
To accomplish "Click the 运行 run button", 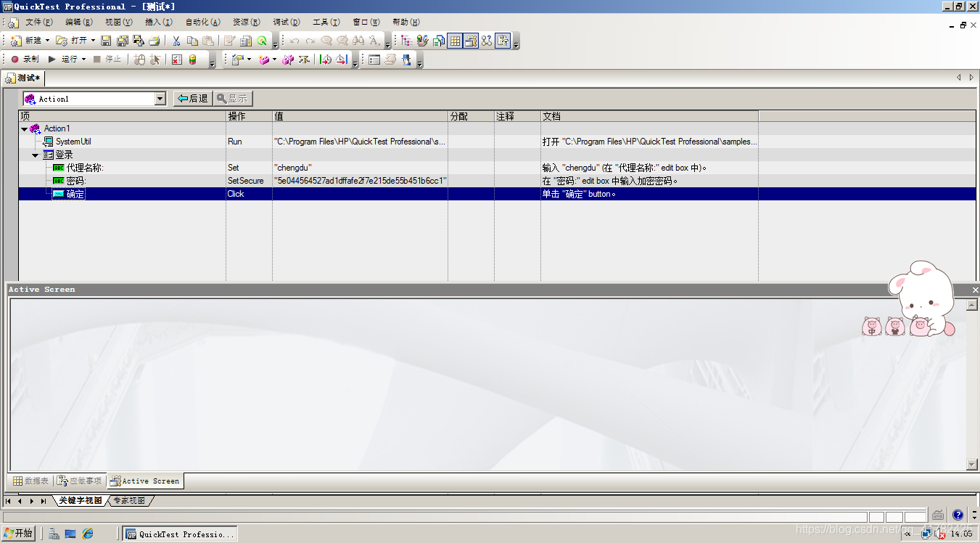I will 62,60.
